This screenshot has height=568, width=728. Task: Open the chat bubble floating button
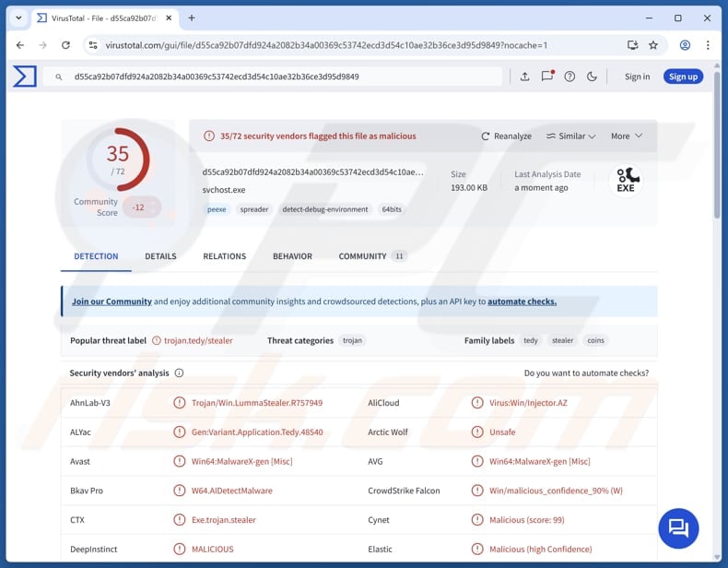click(x=678, y=528)
